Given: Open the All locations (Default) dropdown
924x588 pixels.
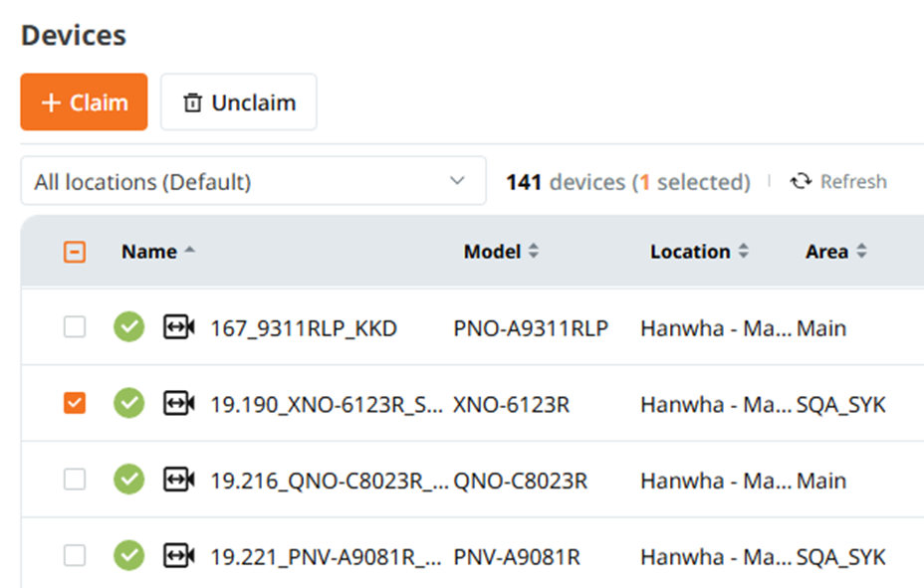Looking at the screenshot, I should coord(253,181).
